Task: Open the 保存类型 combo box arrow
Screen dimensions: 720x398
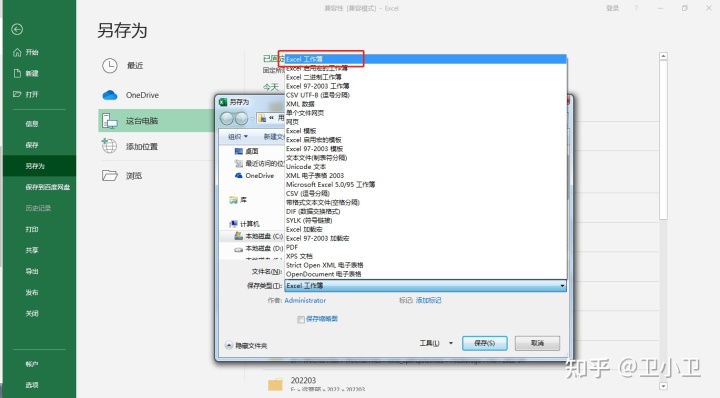Action: point(562,286)
